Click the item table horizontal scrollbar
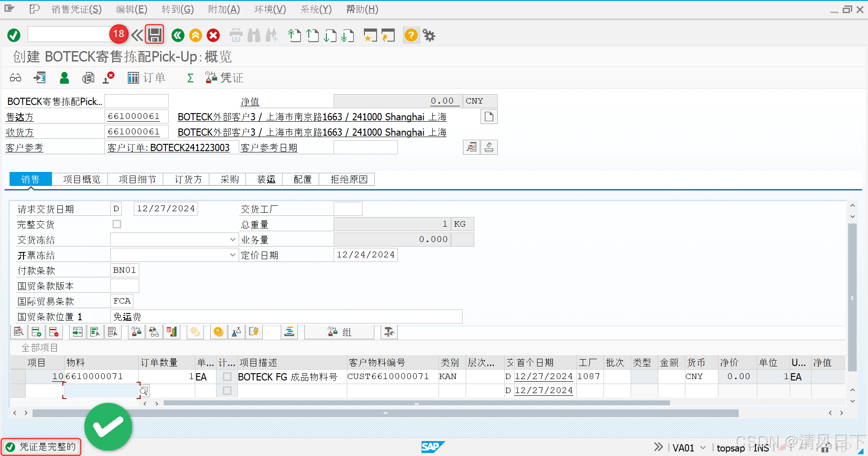Image resolution: width=868 pixels, height=456 pixels. (416, 403)
